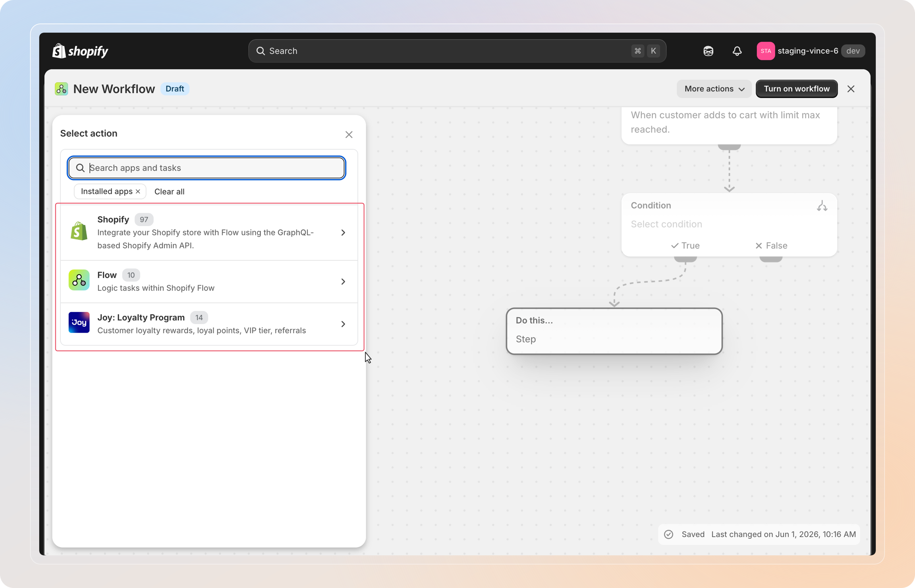Viewport: 915px width, 588px height.
Task: Select the trigger card about cart limit
Action: coord(729,125)
